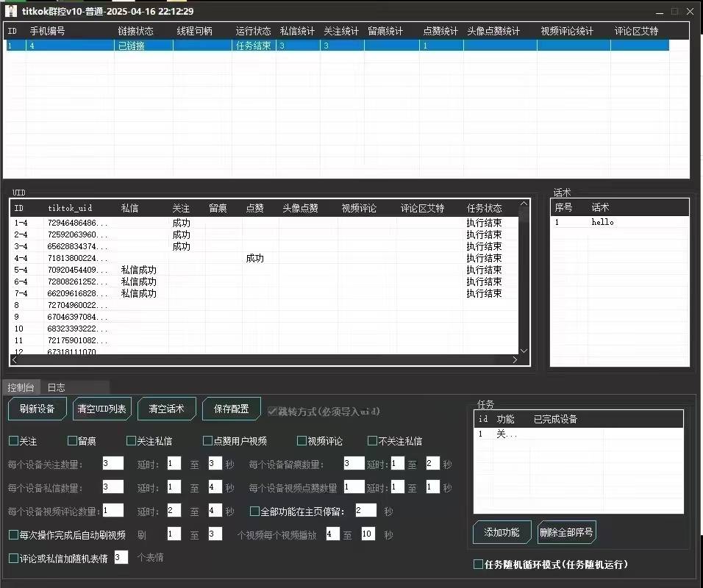
Task: Click the UID list scroll-down arrow
Action: [x=524, y=351]
